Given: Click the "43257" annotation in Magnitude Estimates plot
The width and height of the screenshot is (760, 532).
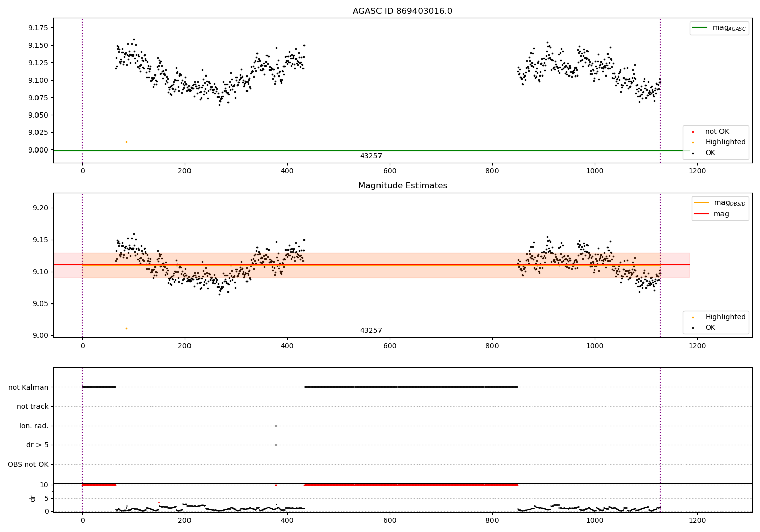Looking at the screenshot, I should click(371, 331).
